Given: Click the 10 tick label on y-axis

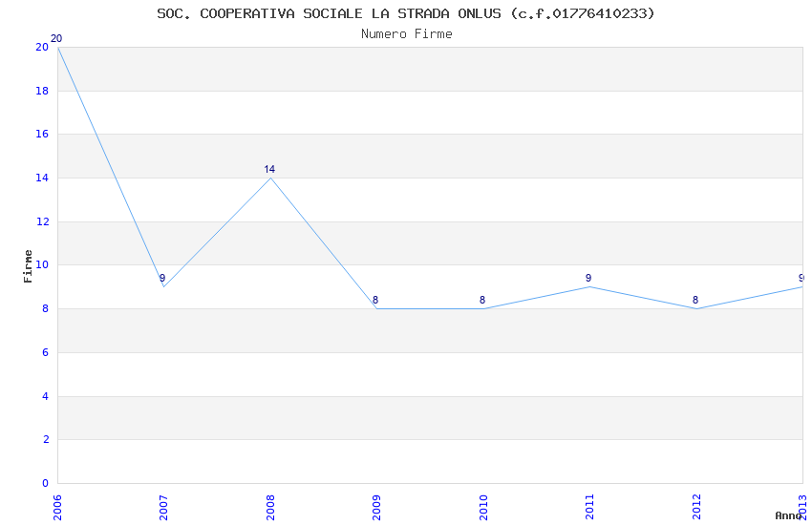Looking at the screenshot, I should coord(42,264).
